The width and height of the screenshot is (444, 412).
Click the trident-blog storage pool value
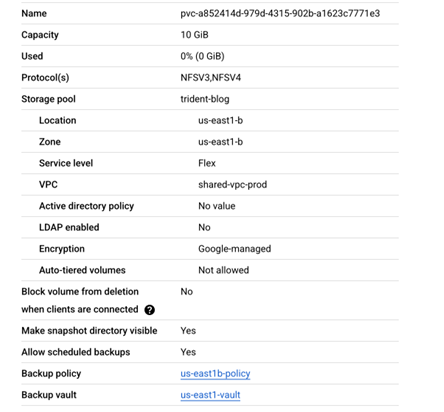click(x=205, y=99)
